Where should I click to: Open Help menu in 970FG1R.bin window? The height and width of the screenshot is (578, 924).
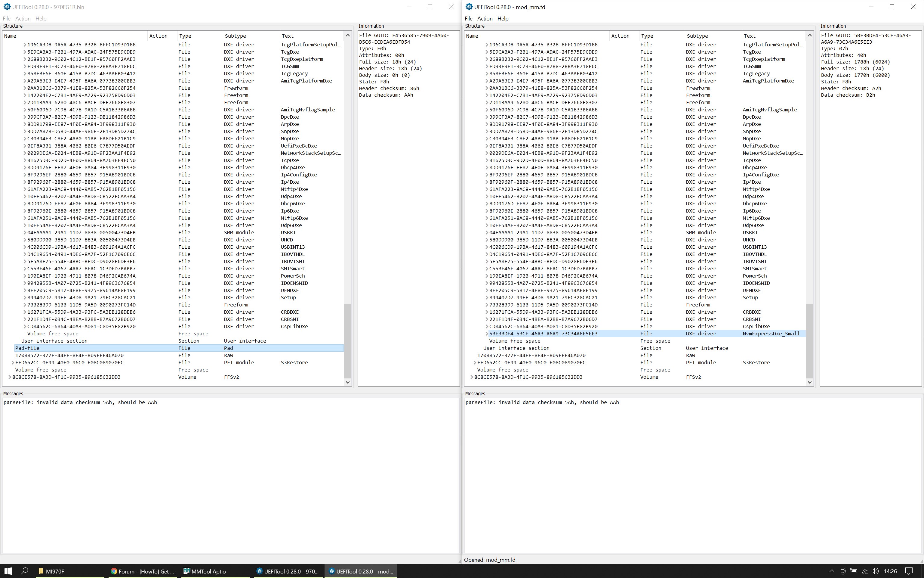click(x=41, y=18)
